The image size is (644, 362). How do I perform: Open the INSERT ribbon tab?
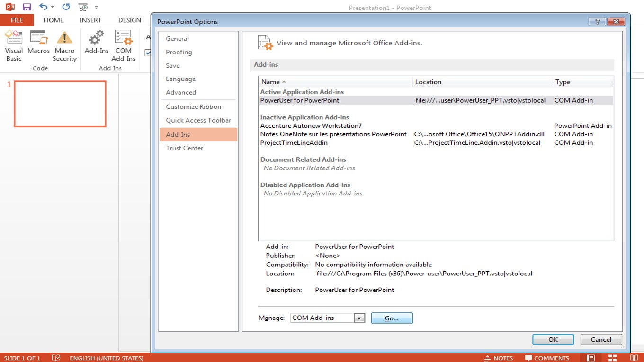90,20
